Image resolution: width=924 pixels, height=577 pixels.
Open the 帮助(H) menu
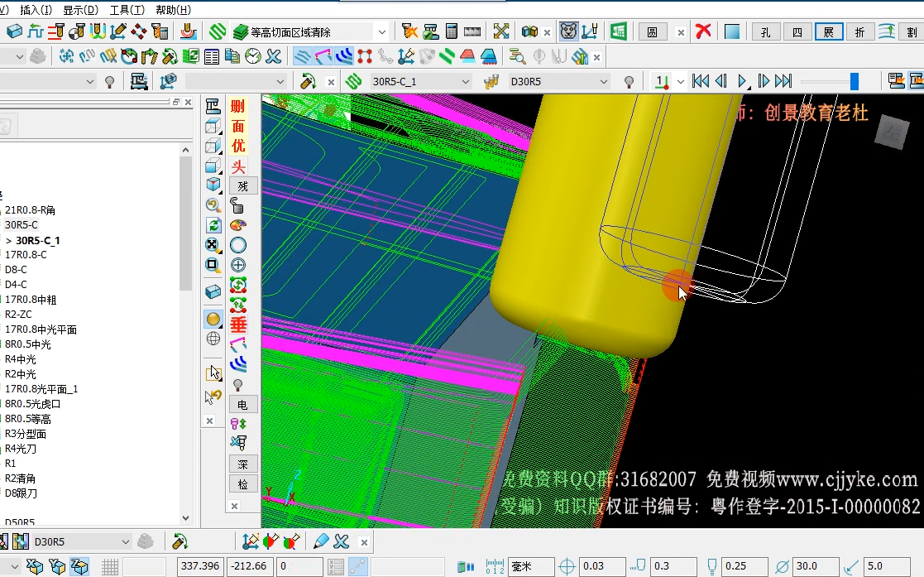point(173,10)
